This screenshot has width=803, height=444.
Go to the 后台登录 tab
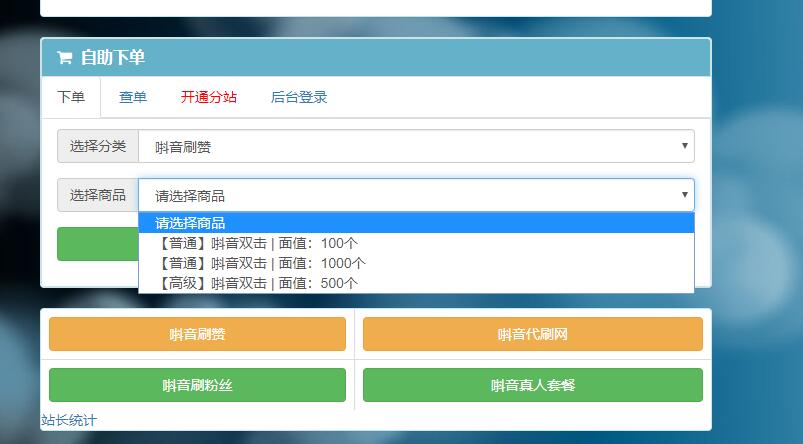(299, 97)
